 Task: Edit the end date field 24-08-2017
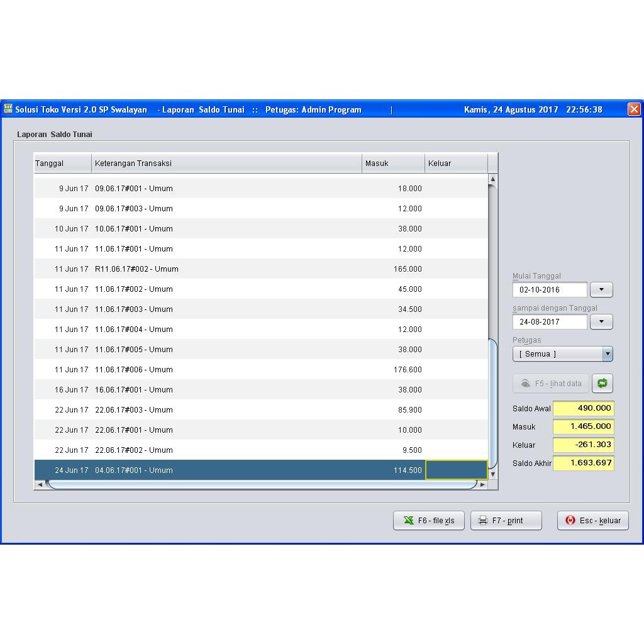tap(550, 321)
